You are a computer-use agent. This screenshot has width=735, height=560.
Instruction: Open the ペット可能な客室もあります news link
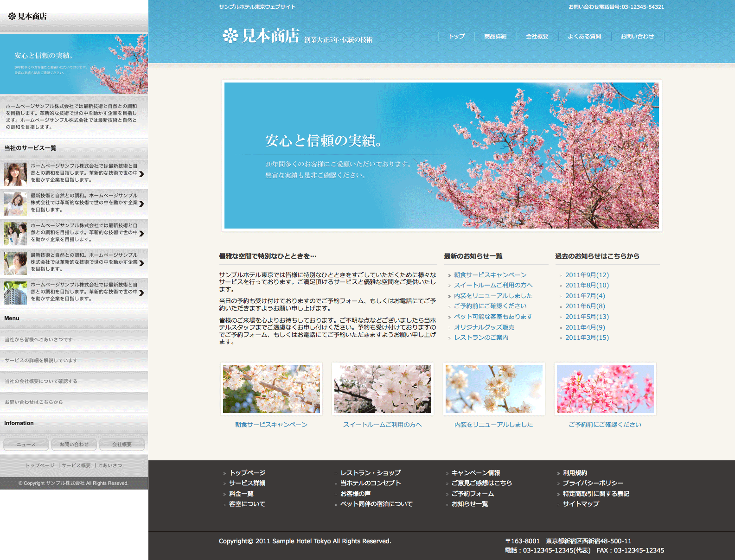coord(492,317)
